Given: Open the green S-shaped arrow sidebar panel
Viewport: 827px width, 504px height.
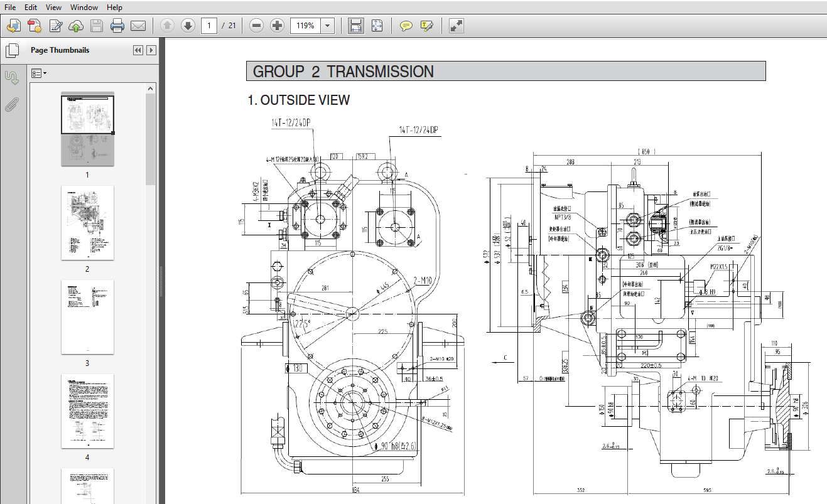Looking at the screenshot, I should (x=11, y=77).
